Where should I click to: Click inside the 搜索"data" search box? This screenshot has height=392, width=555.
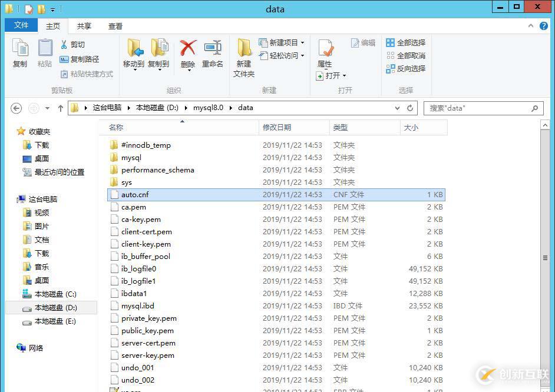[477, 108]
